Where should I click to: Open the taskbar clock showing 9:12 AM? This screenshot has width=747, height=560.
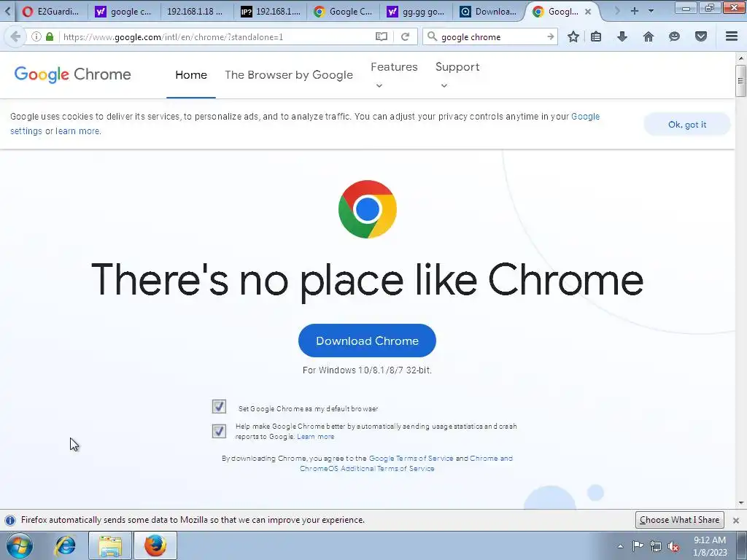tap(710, 546)
